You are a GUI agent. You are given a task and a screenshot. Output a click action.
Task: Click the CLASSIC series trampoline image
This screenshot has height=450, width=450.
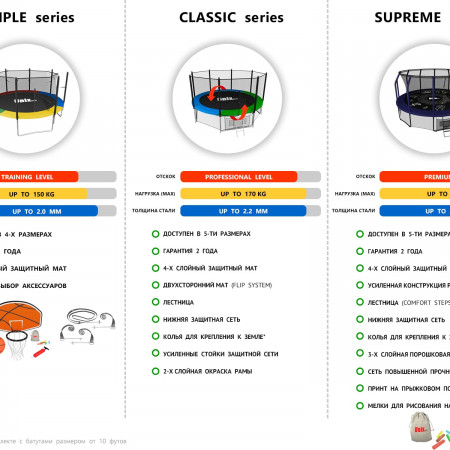point(228,99)
